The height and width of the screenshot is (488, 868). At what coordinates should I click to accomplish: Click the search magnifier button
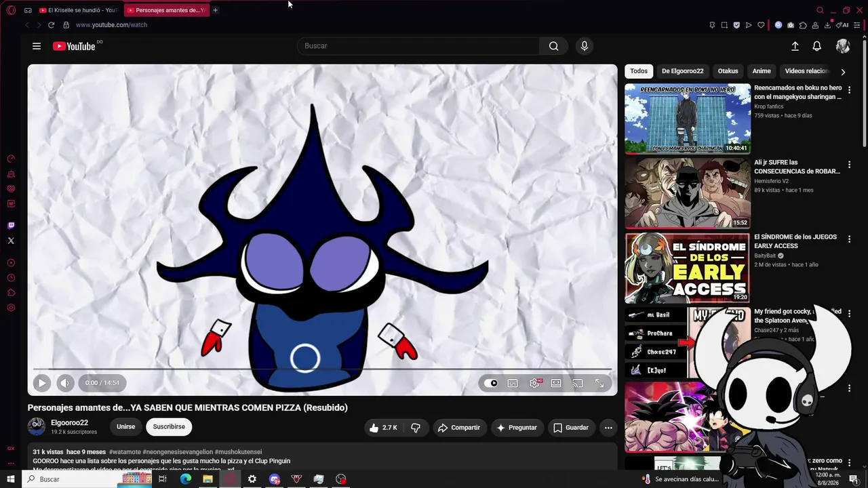click(x=553, y=46)
